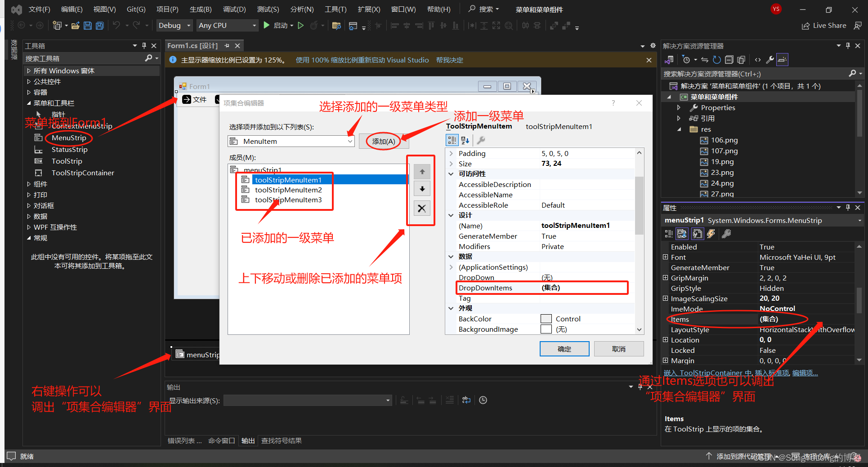Open the 调试(D) menu
Screen dimensions: 868x467
coord(234,9)
